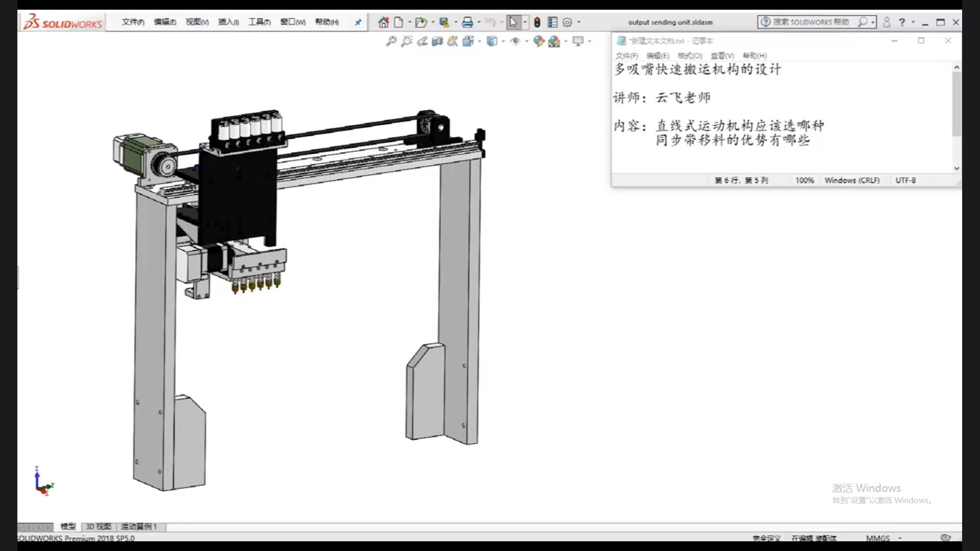This screenshot has width=980, height=551.
Task: Switch to the 模型 tab
Action: (68, 526)
